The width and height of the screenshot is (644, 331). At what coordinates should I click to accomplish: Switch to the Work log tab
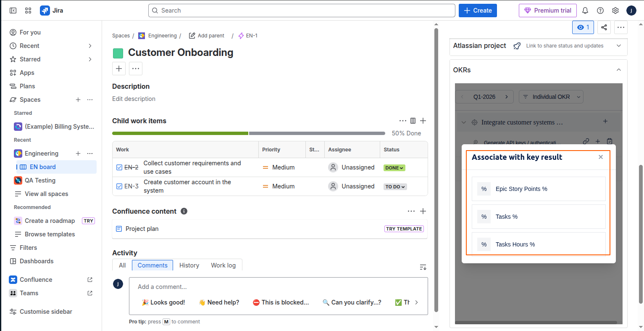[x=223, y=265]
